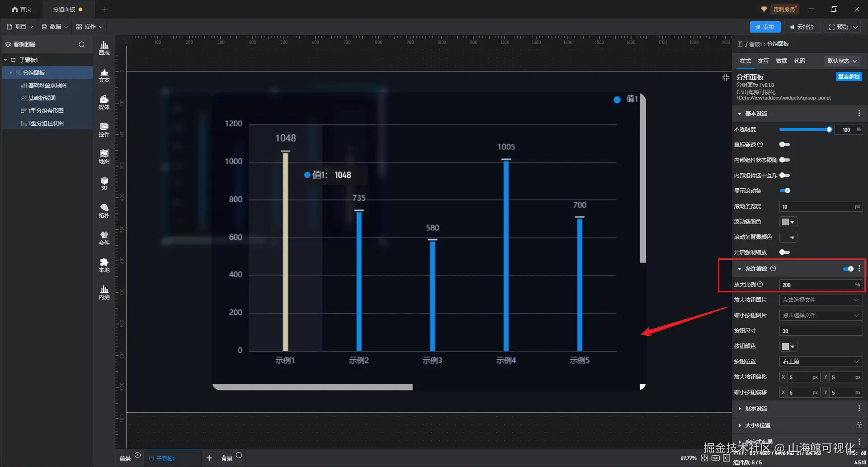The image size is (868, 467).
Task: Open 基本设置 section more options menu
Action: tap(859, 113)
